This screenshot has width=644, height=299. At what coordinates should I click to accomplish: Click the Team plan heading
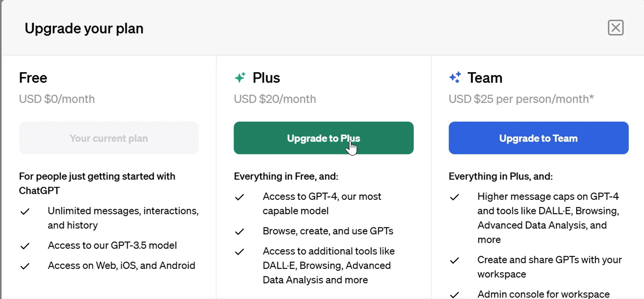point(485,78)
